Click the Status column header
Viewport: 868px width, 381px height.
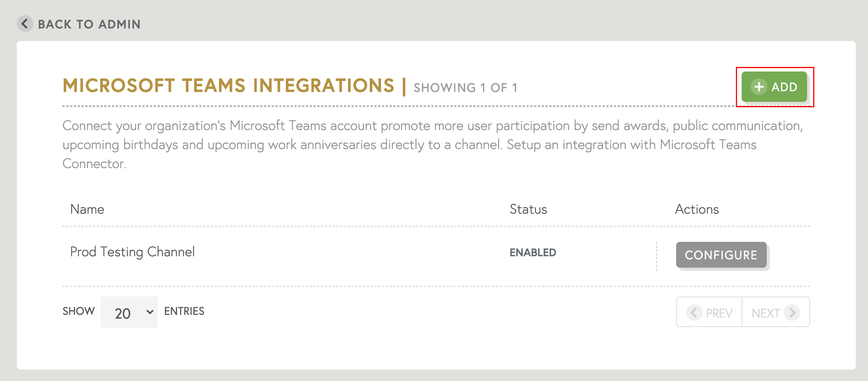click(x=528, y=209)
